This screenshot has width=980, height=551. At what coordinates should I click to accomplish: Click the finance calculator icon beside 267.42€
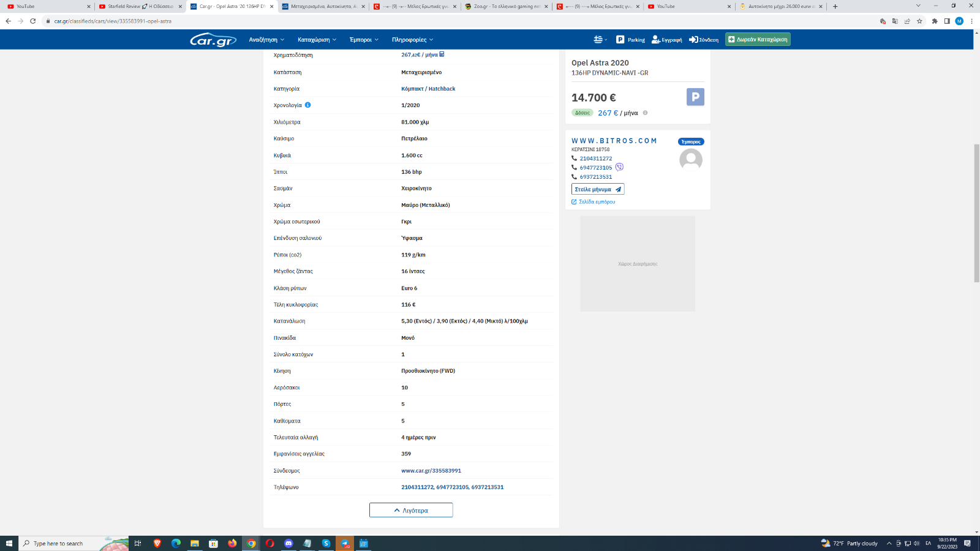(x=442, y=54)
